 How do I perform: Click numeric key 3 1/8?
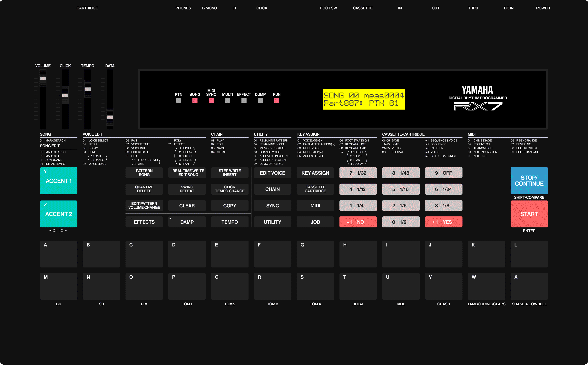[x=444, y=205]
